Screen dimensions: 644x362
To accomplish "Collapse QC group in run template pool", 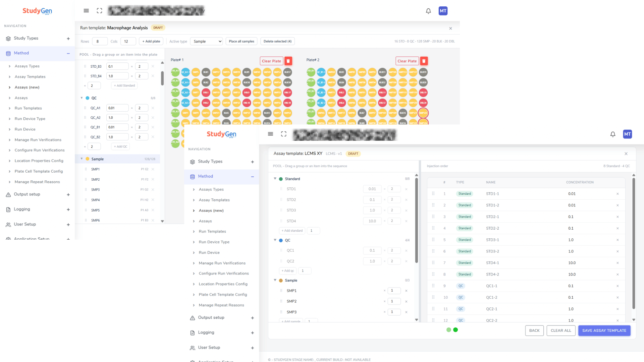I will (82, 98).
